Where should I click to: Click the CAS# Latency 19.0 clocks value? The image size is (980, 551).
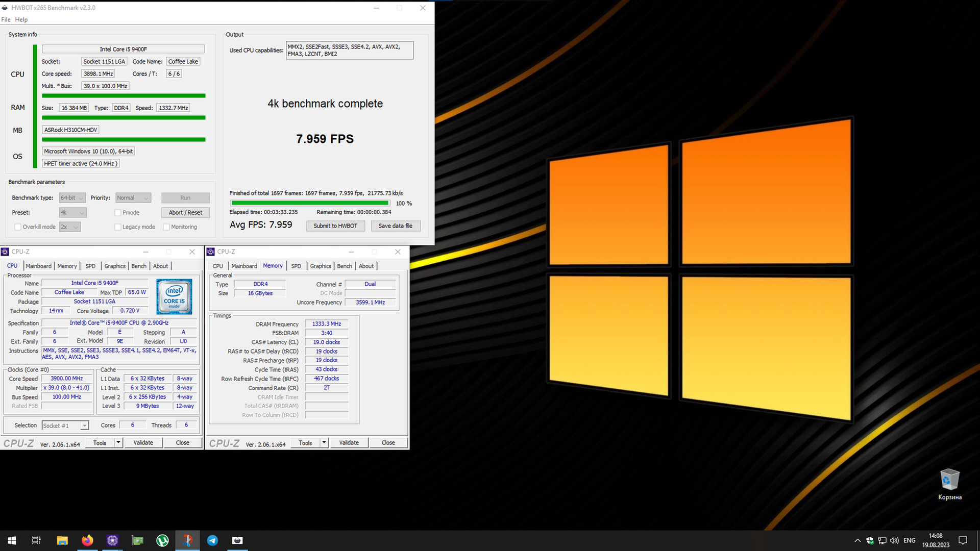(327, 342)
